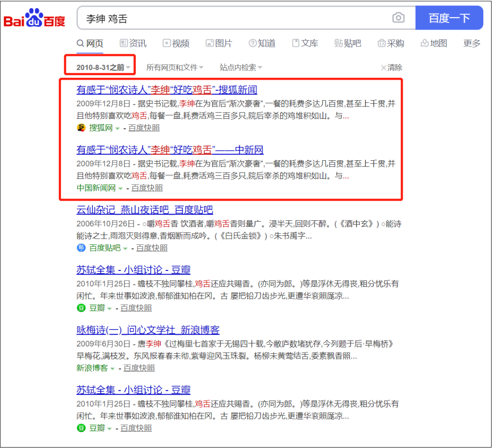Expand the 站点内检索 dropdown
492x448 pixels.
coord(241,67)
